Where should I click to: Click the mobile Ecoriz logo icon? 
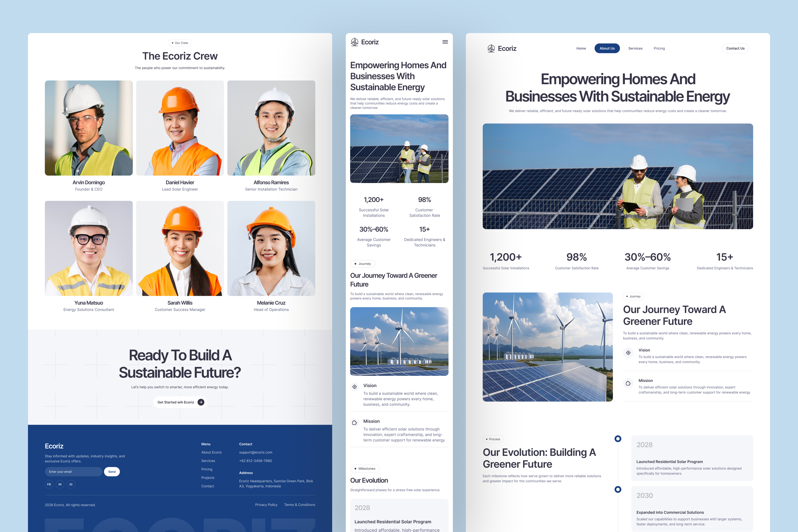coord(354,42)
